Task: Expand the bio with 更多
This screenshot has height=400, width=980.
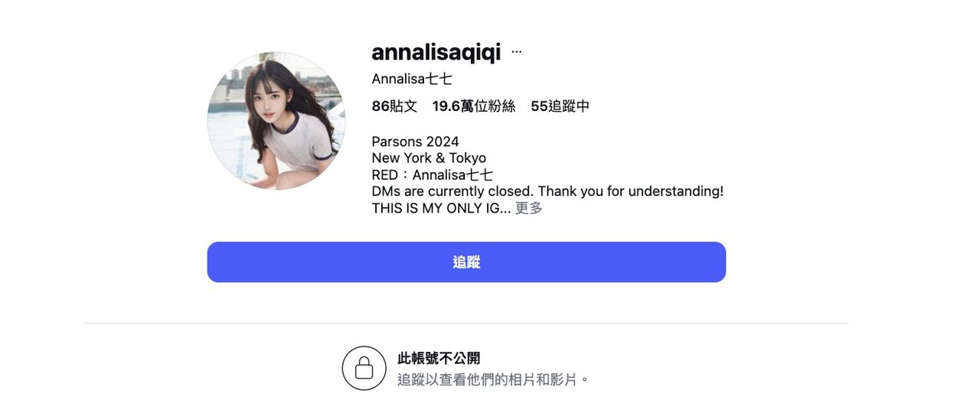Action: tap(529, 208)
